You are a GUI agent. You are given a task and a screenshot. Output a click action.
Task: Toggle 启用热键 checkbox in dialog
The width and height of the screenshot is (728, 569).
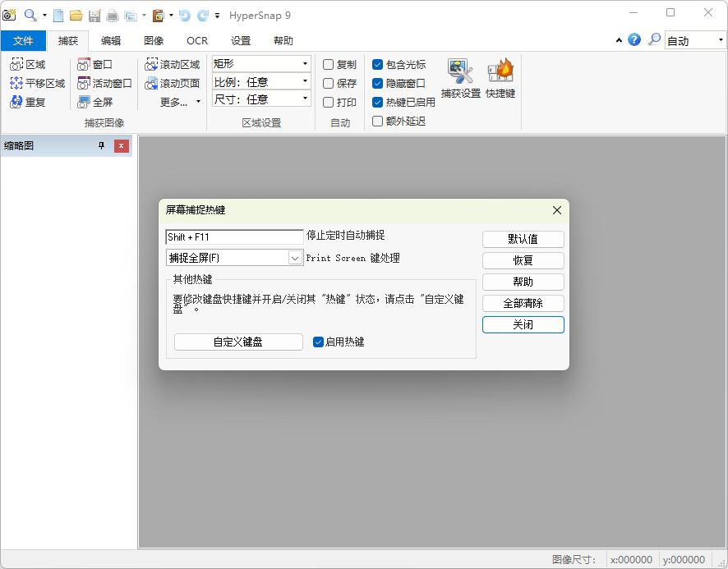tap(318, 342)
